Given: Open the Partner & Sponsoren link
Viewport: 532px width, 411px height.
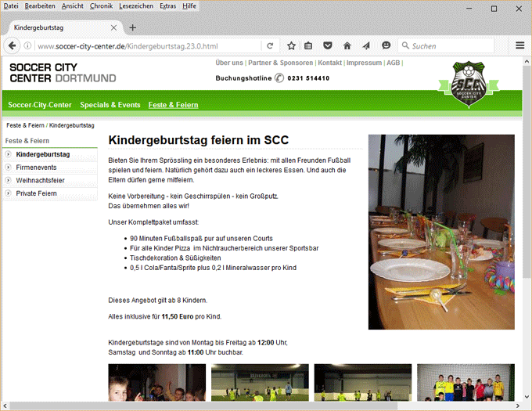Looking at the screenshot, I should 281,63.
